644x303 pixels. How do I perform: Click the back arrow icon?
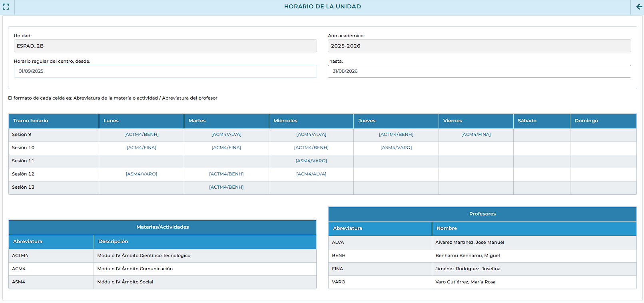coord(639,7)
